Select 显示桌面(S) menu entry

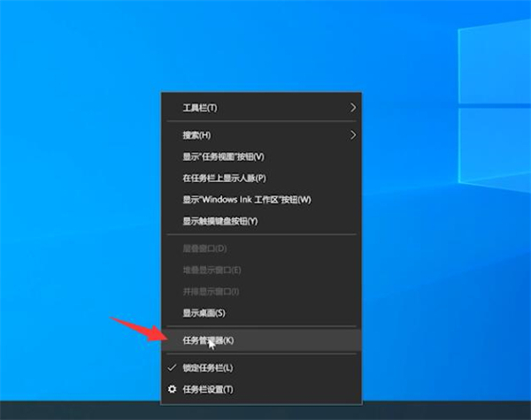(x=204, y=312)
